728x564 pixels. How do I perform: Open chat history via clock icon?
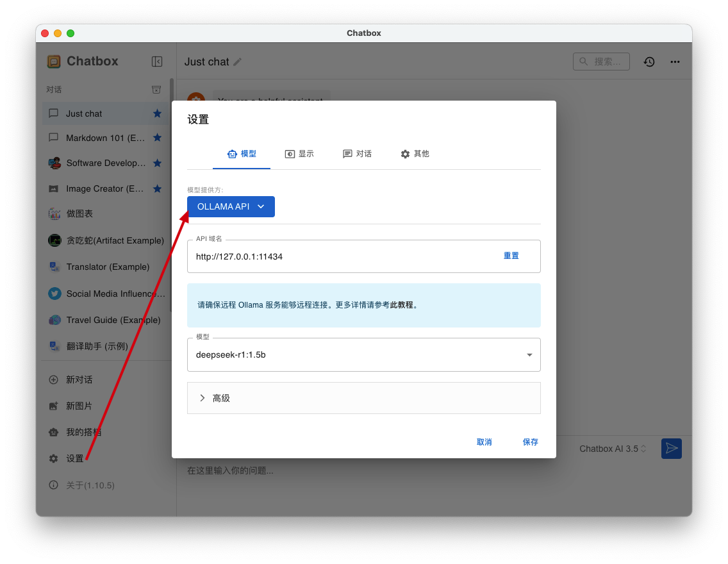pos(649,62)
